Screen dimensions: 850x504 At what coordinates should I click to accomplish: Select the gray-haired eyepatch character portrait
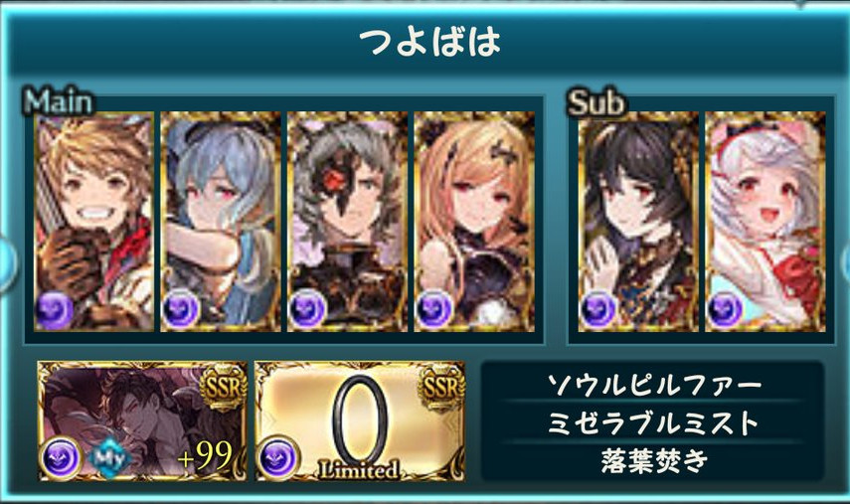[348, 222]
